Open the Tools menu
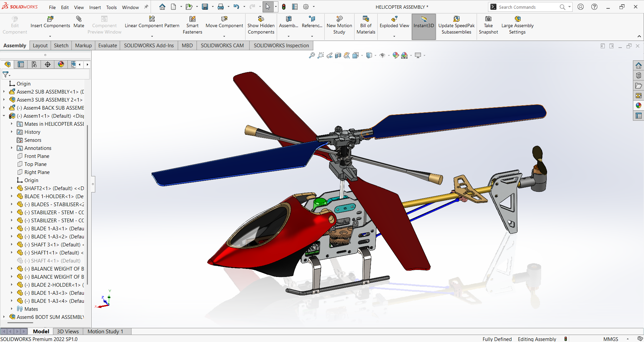The width and height of the screenshot is (644, 342). coord(111,7)
